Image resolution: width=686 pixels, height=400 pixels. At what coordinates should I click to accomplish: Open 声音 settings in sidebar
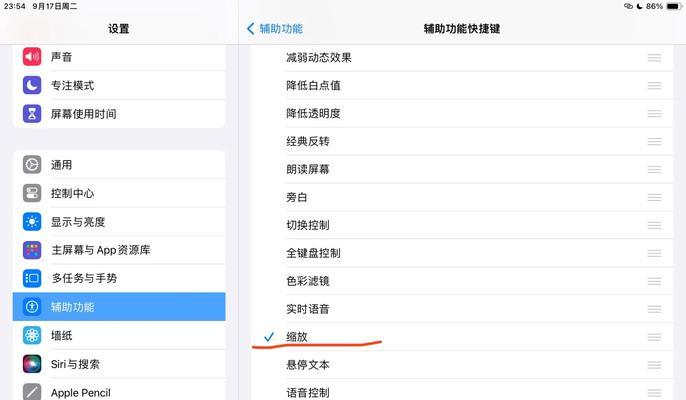119,56
